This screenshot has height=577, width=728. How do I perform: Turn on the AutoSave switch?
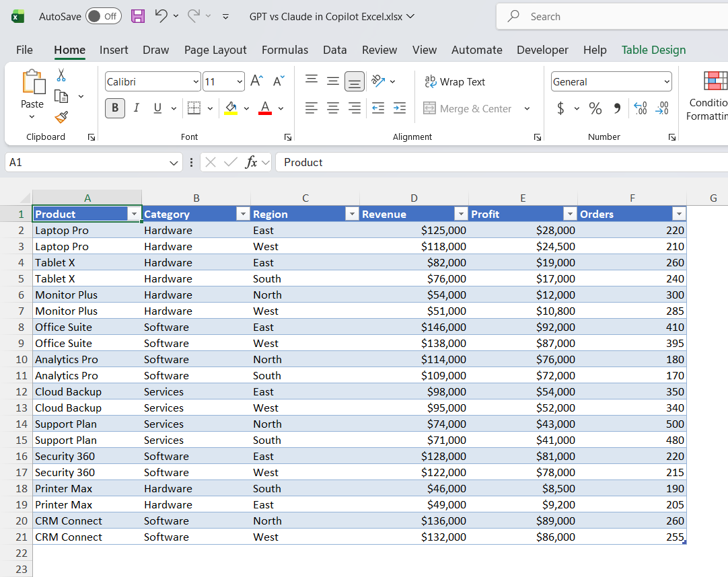(103, 16)
